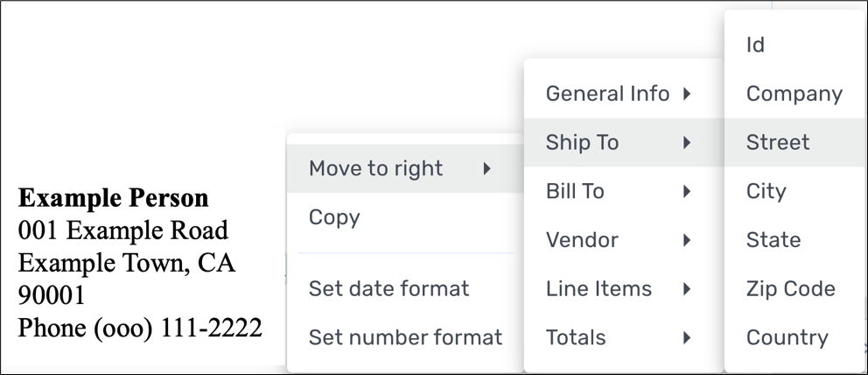The image size is (868, 375).
Task: Expand the Line Items submenu arrow
Action: (x=688, y=289)
